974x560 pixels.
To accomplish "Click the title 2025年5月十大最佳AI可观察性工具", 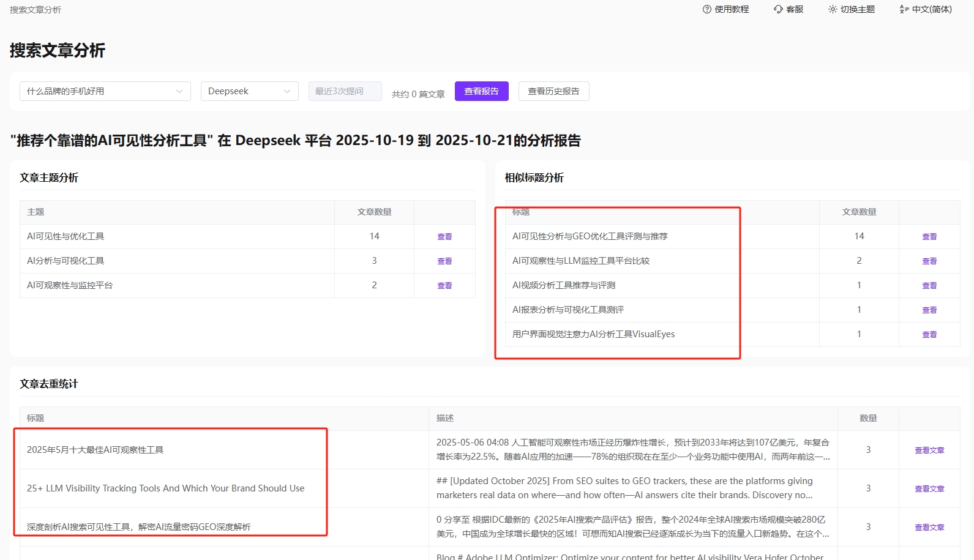I will pos(96,450).
